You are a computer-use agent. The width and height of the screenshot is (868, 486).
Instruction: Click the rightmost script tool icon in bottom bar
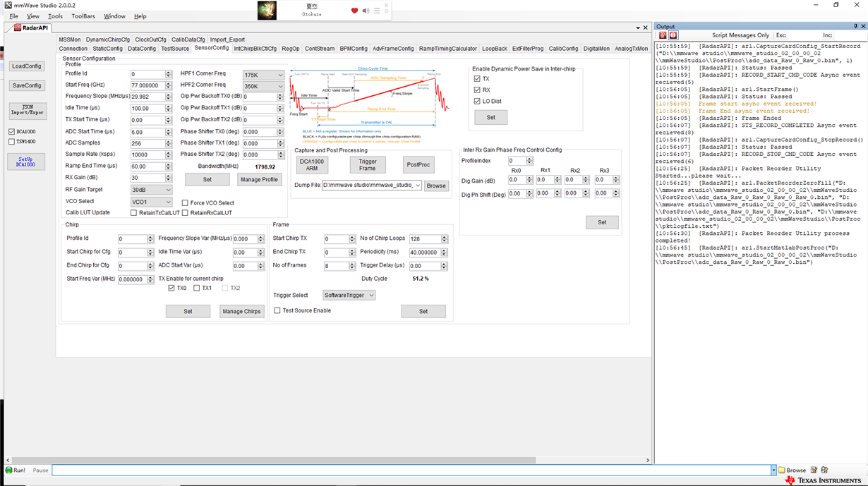[824, 470]
